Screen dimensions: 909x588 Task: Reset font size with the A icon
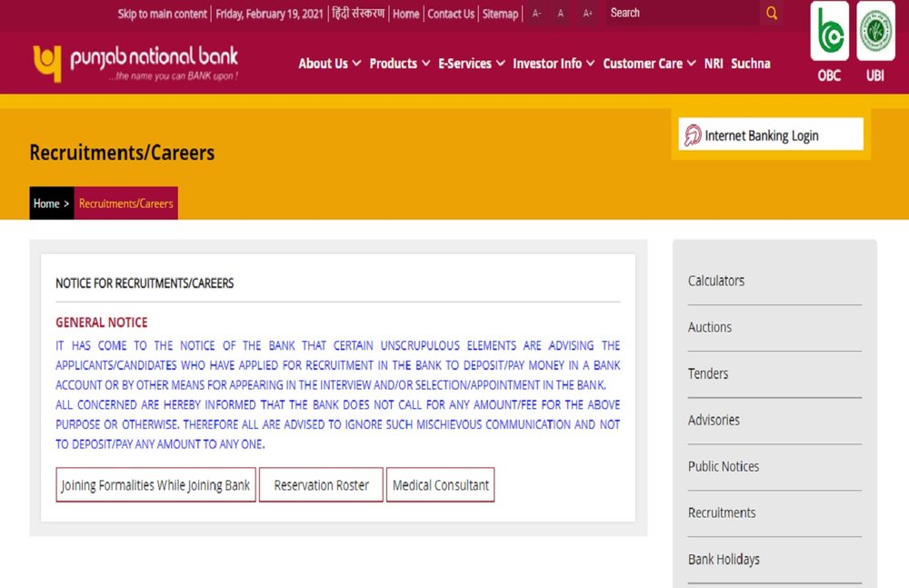coord(561,14)
